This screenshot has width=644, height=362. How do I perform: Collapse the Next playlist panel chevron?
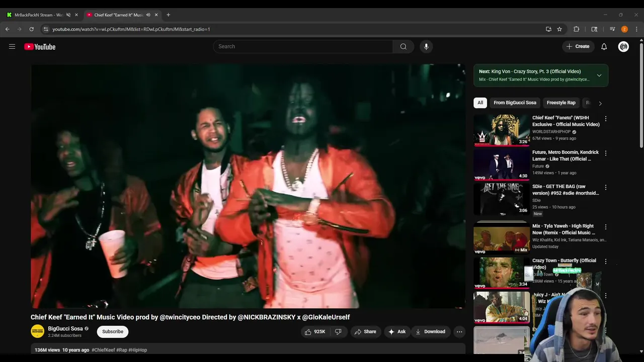(x=599, y=75)
